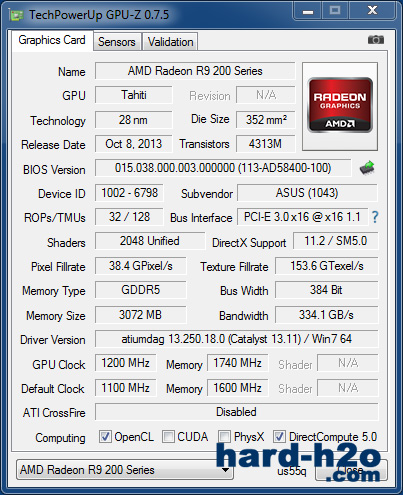Image resolution: width=403 pixels, height=495 pixels.
Task: Click the DirectX Support value 11.2 / SM5.0
Action: (x=336, y=241)
